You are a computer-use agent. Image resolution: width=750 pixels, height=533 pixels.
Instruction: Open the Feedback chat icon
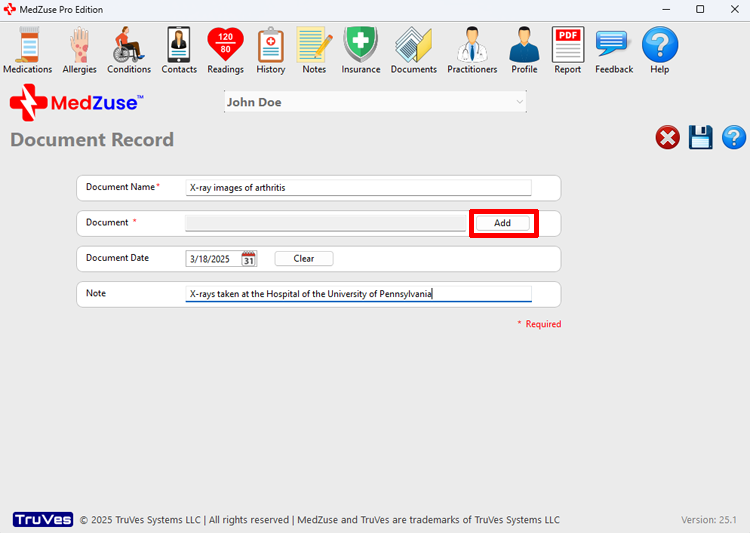pos(613,50)
